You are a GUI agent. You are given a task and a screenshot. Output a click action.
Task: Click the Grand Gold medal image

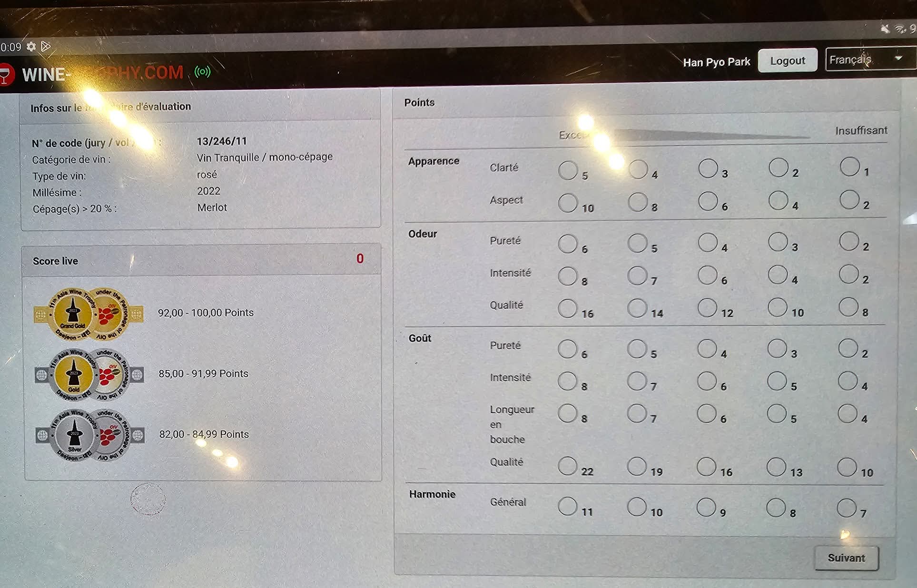[x=89, y=314]
